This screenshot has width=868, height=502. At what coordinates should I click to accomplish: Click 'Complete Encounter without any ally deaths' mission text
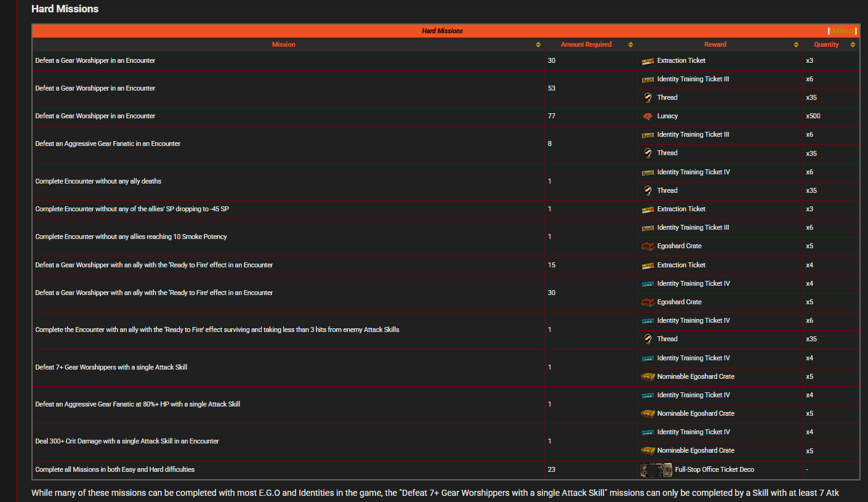pos(98,182)
